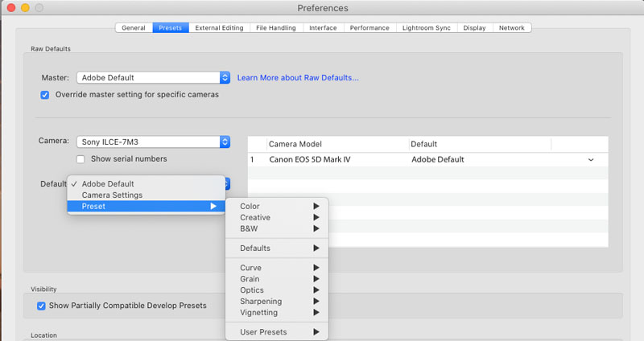Screen dimensions: 644x341
Task: Minimize the Preferences window
Action: (x=25, y=8)
